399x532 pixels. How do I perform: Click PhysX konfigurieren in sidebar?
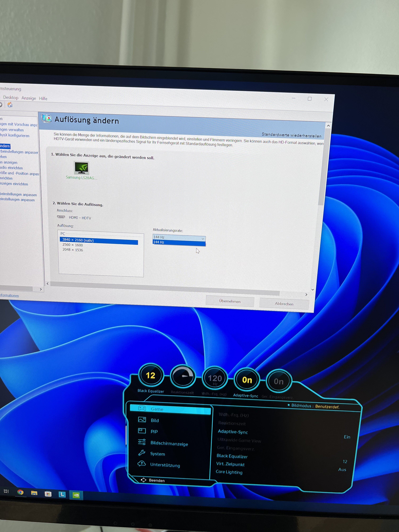pos(15,135)
